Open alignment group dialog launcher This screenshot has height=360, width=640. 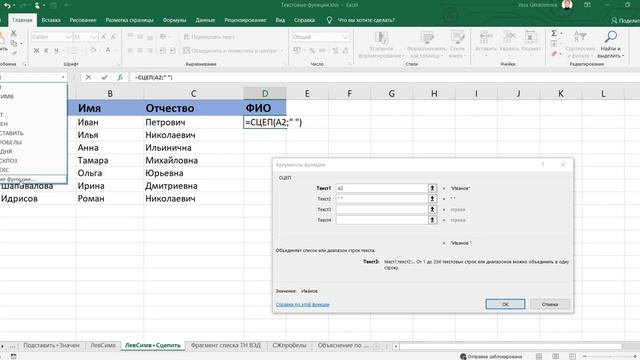pyautogui.click(x=285, y=64)
